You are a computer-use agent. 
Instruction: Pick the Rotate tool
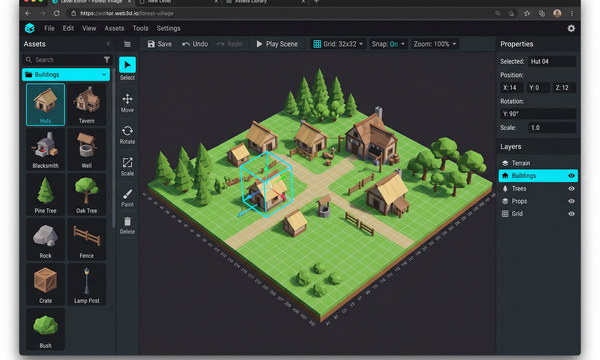pos(127,135)
